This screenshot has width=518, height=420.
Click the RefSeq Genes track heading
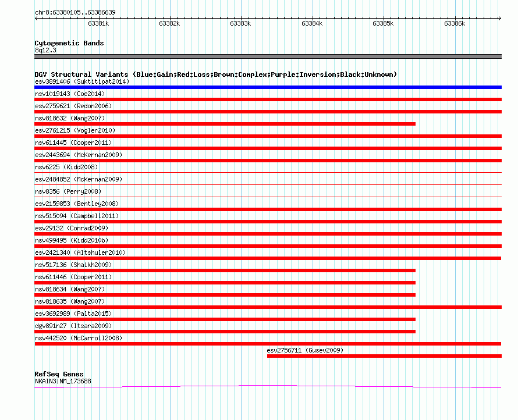coord(59,374)
